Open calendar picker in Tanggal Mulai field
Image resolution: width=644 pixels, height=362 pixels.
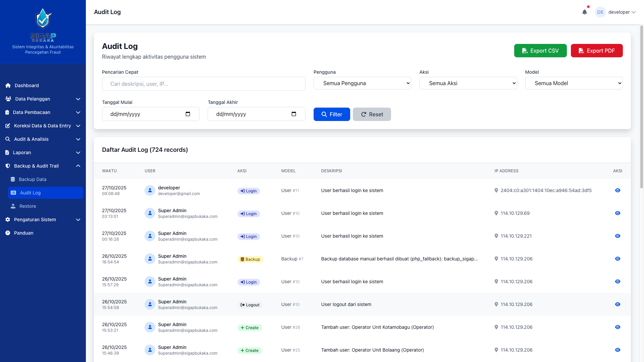pos(188,114)
